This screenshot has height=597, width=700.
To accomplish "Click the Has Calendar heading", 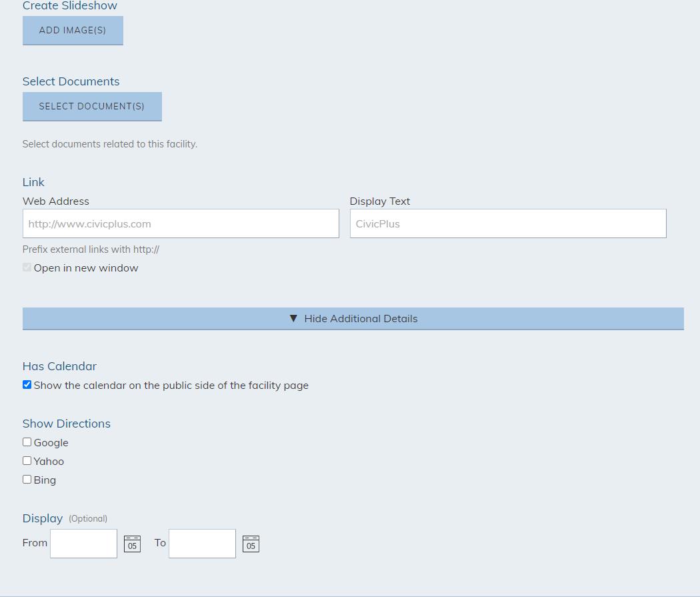I will click(59, 366).
